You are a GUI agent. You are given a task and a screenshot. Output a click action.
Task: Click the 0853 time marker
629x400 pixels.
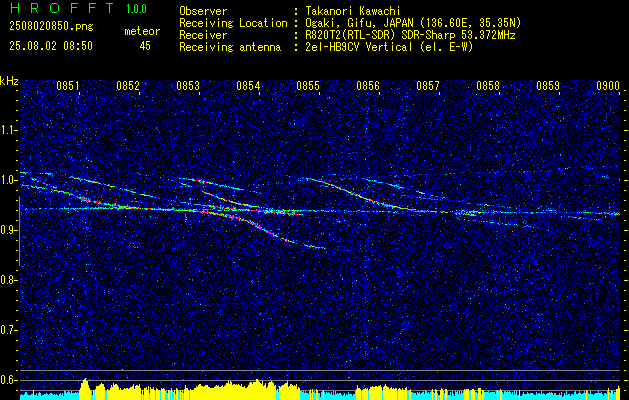188,86
